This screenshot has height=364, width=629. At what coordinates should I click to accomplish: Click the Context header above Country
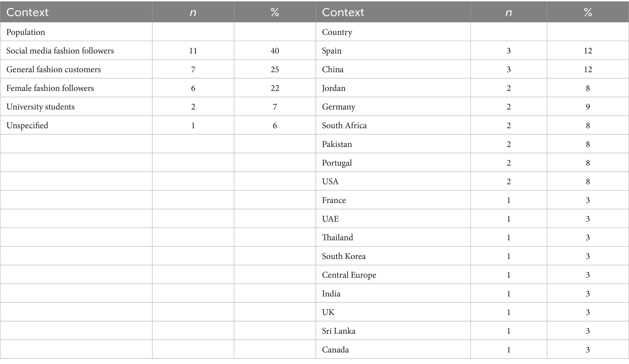(343, 12)
